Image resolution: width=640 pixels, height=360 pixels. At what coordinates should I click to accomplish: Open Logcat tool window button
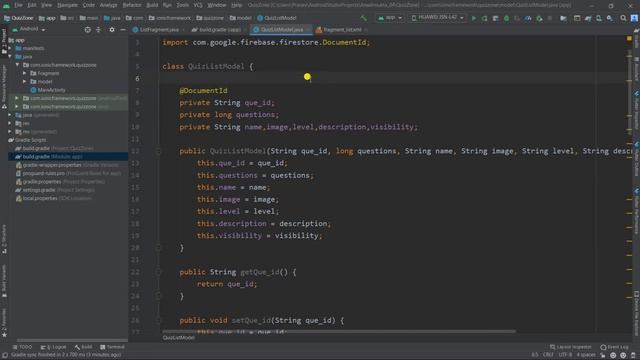click(x=53, y=347)
